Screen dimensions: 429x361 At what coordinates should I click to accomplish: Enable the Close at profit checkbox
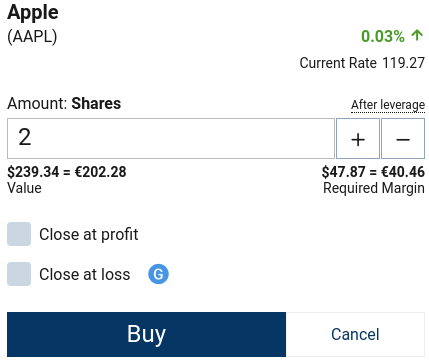[x=19, y=234]
